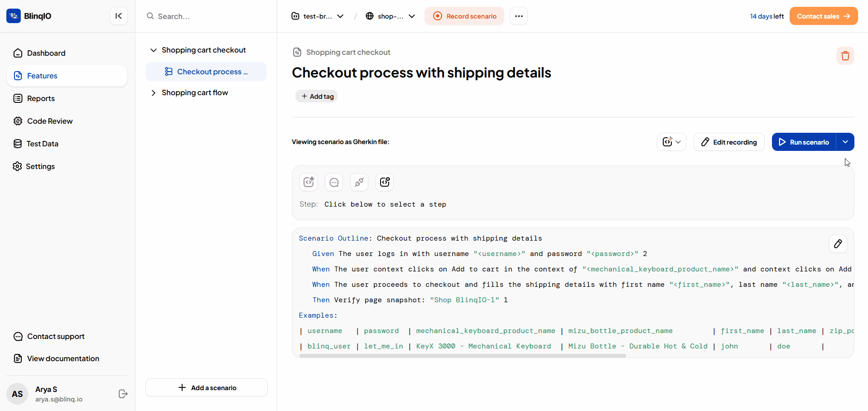Open the test-br... project dropdown
Viewport: 868px width, 411px height.
[x=318, y=16]
